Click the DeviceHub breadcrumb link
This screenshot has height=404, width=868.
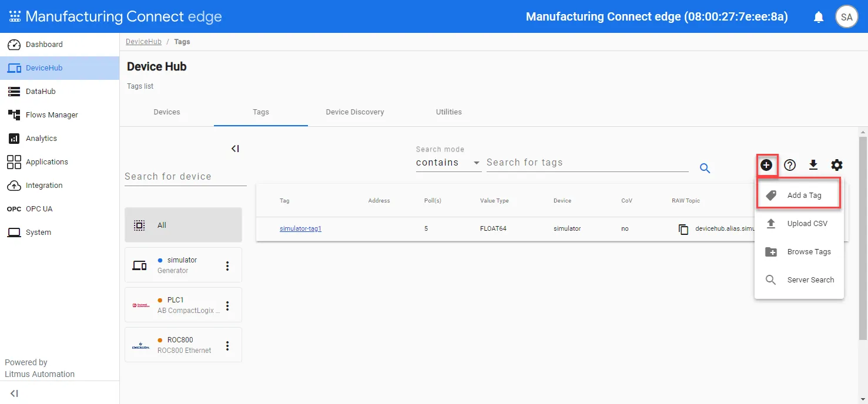click(143, 42)
